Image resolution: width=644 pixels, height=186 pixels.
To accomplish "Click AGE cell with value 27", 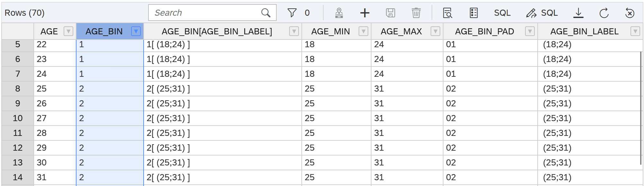I will coord(55,118).
